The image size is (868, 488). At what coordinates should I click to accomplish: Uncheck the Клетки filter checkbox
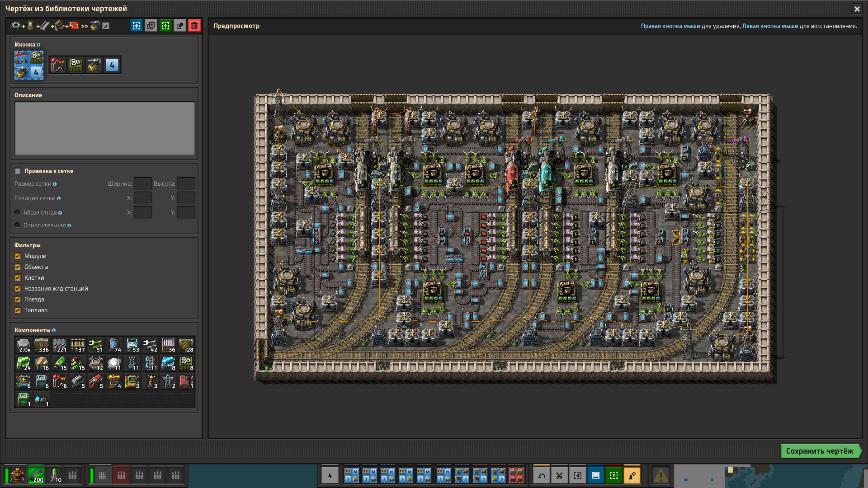tap(18, 278)
